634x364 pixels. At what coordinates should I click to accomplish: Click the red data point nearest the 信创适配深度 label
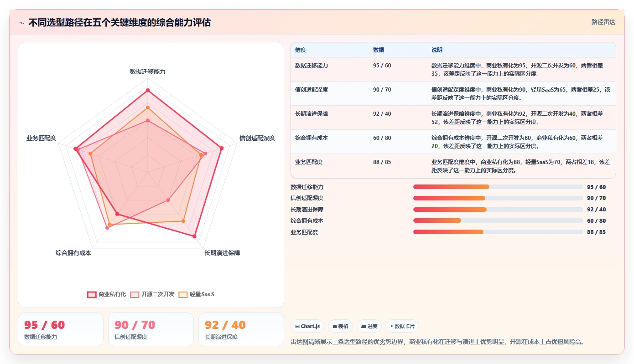(x=222, y=148)
